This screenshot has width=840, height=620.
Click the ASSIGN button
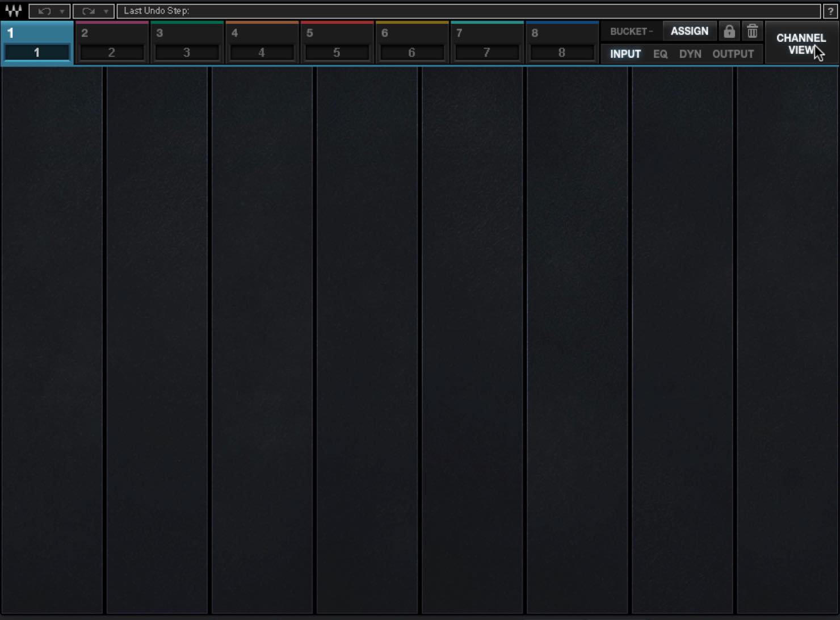pos(690,31)
